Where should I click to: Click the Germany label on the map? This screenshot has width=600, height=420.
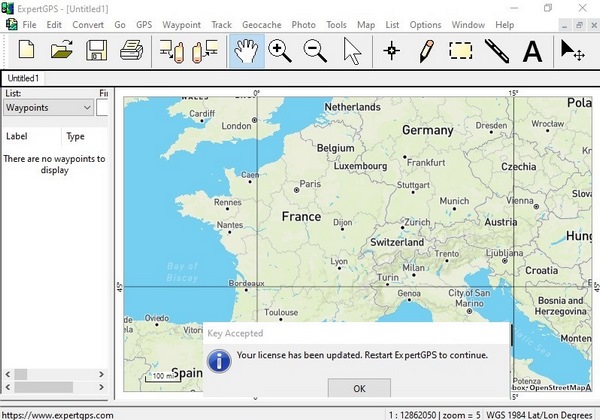[x=428, y=130]
